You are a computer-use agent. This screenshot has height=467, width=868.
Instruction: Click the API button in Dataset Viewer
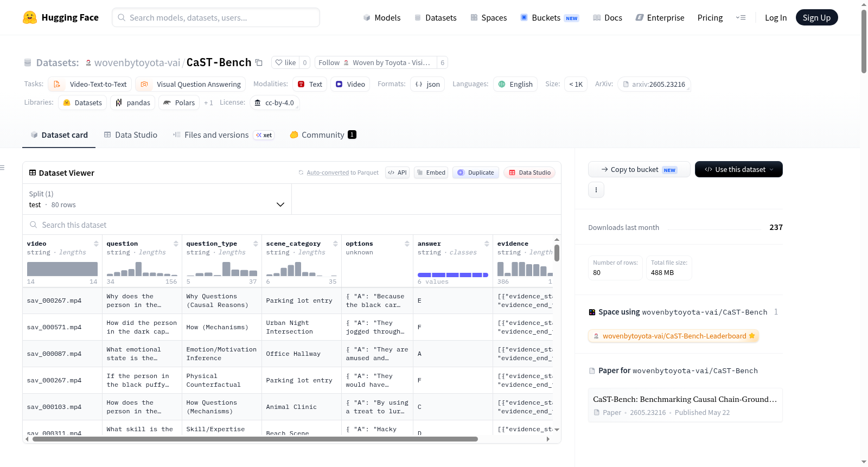[397, 172]
